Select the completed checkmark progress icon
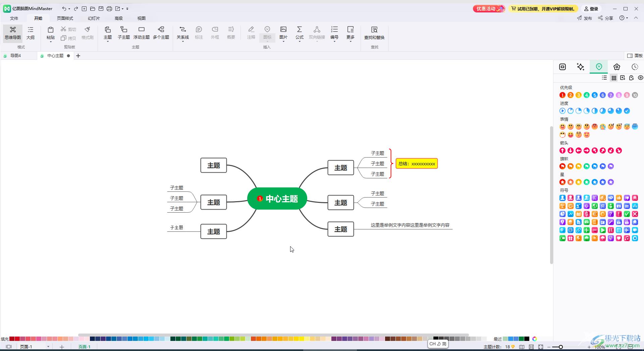The image size is (644, 351). (627, 111)
